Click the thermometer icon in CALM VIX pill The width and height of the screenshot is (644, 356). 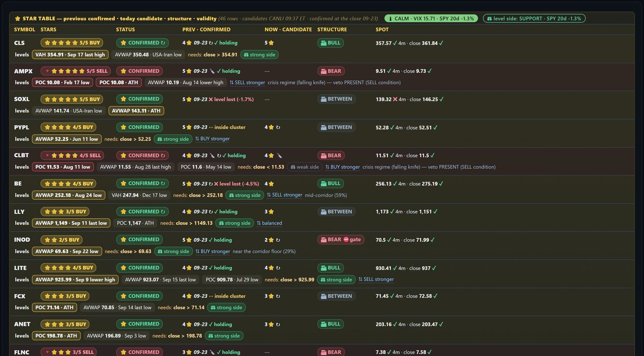point(390,19)
